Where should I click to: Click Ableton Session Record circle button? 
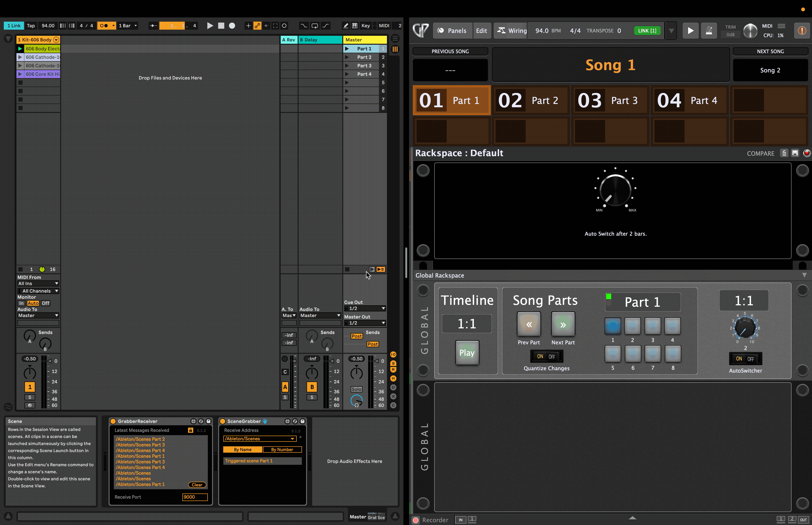pyautogui.click(x=284, y=26)
